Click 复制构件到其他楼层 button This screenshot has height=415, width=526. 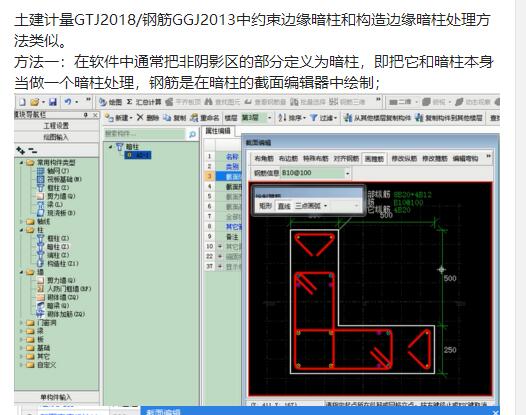[x=449, y=118]
